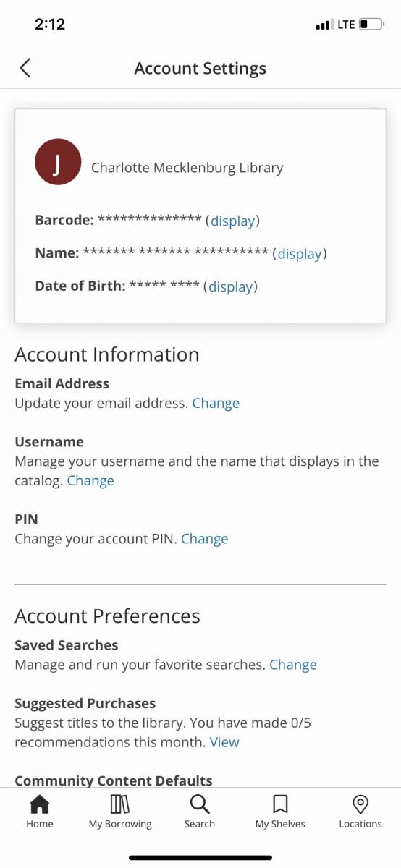Tap the battery status icon
Viewport: 401px width, 868px height.
pyautogui.click(x=372, y=25)
